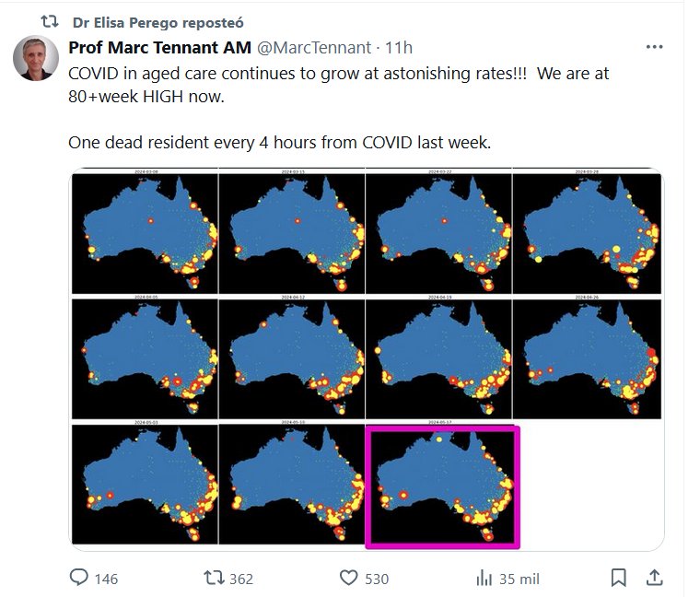Click the @MarcTennant handle

pyautogui.click(x=314, y=48)
